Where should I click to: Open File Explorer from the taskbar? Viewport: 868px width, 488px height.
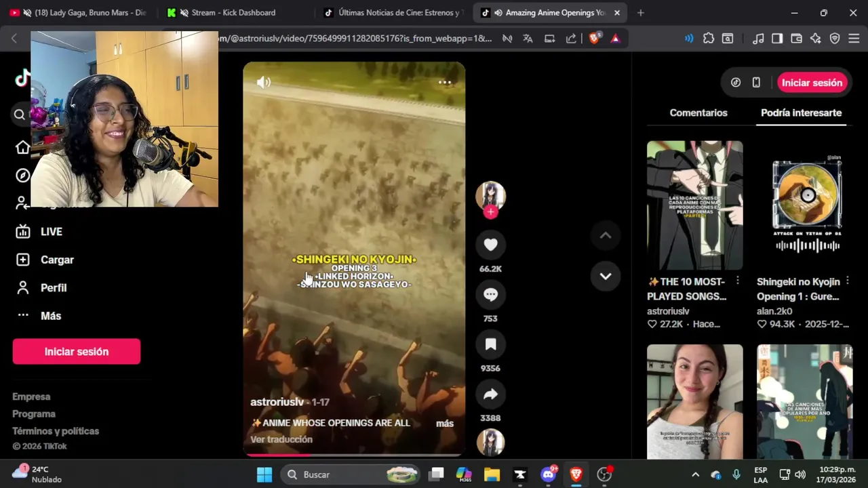coord(492,474)
